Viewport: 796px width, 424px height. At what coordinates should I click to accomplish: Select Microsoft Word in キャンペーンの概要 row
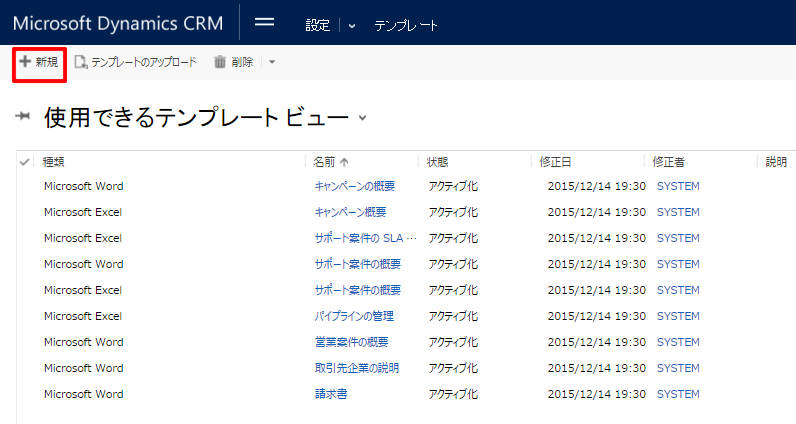[x=84, y=186]
